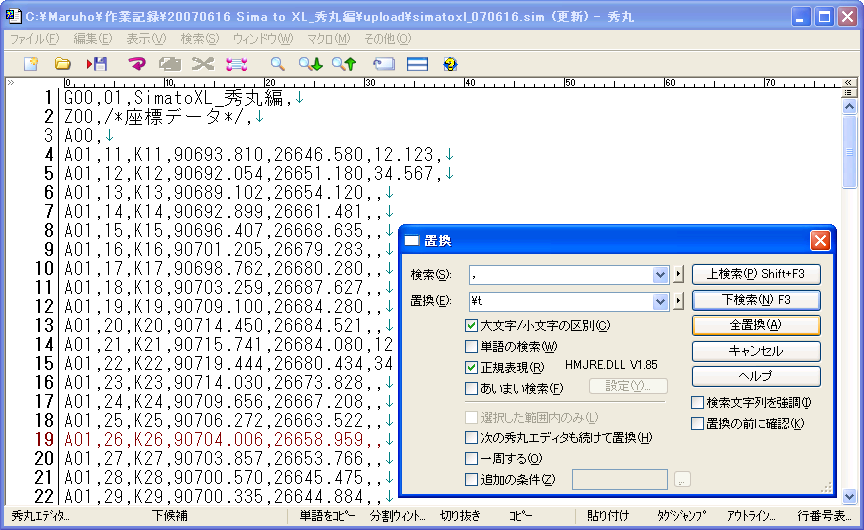This screenshot has width=864, height=530.
Task: Click 分割ウィンドウ in function key bar
Action: click(x=397, y=516)
